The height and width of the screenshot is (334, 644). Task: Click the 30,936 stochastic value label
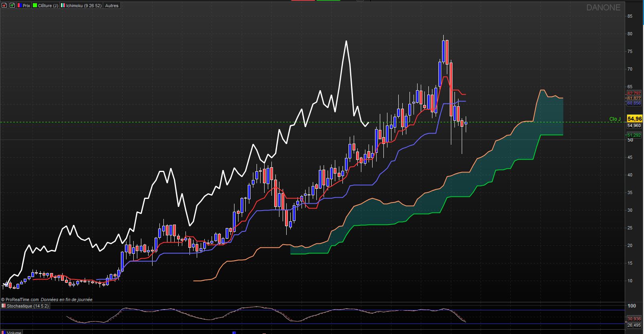coord(634,319)
